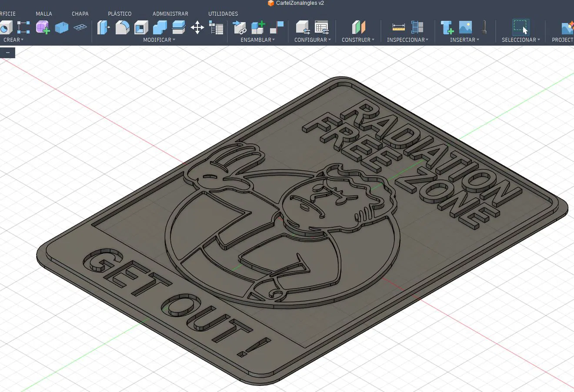Click the Insert Fastener bolt icon
The height and width of the screenshot is (392, 574).
(x=447, y=28)
